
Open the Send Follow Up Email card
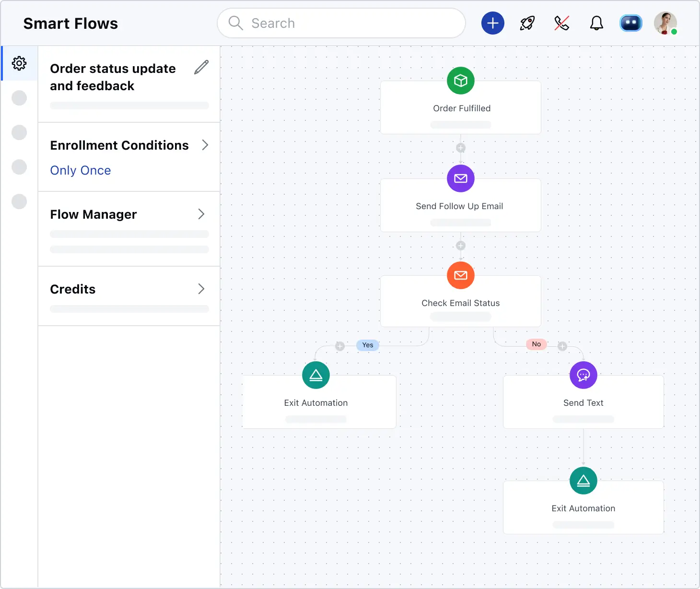click(x=461, y=205)
